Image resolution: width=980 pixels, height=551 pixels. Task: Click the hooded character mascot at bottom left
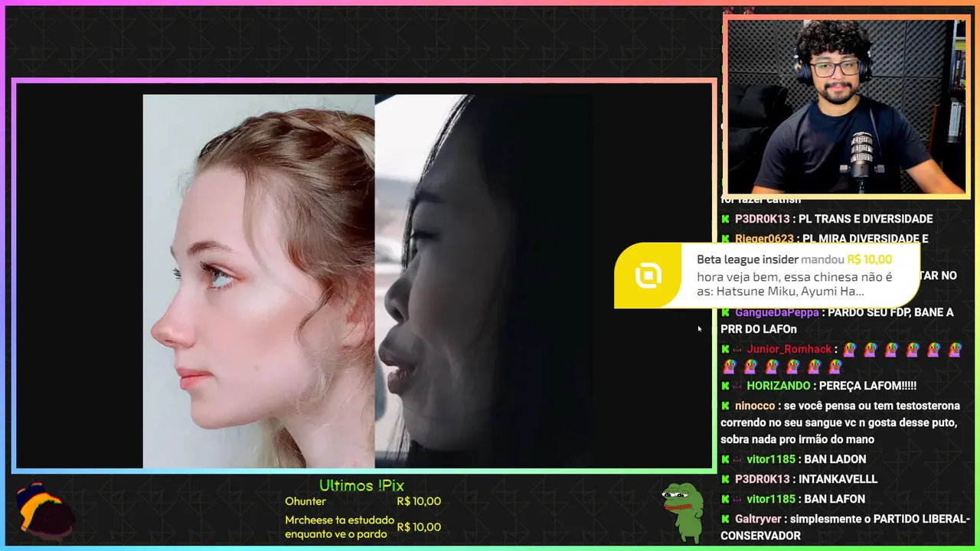46,510
